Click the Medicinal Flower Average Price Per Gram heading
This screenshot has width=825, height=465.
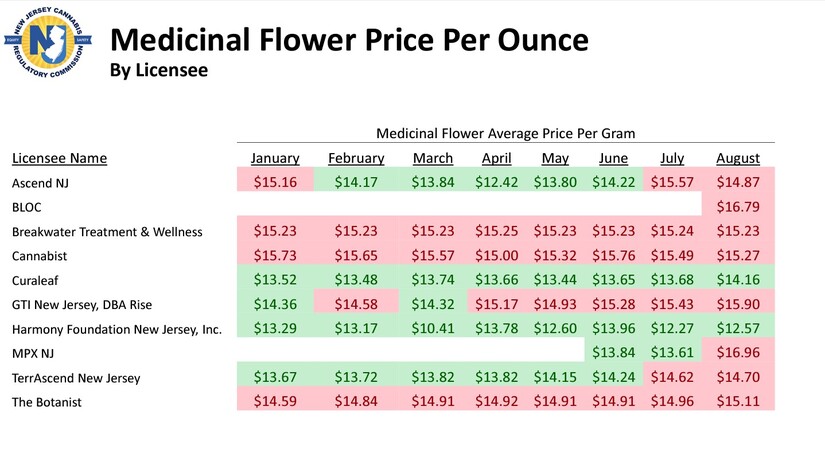tap(506, 132)
